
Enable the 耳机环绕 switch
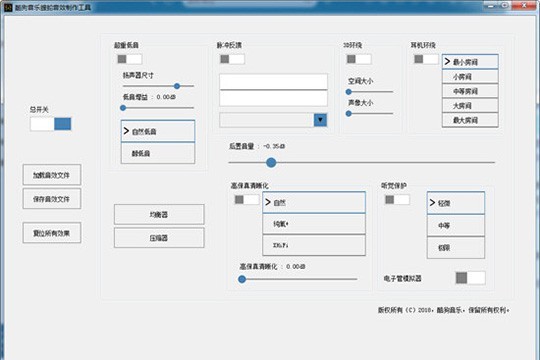pos(426,59)
